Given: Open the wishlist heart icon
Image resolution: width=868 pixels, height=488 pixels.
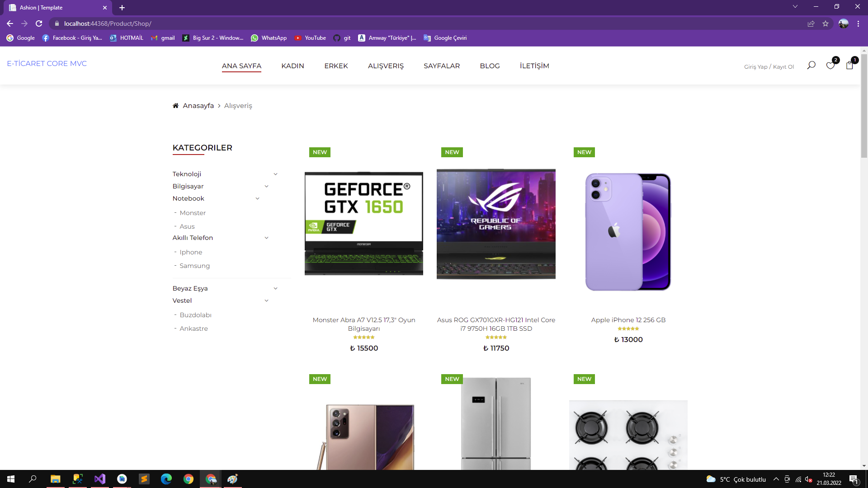Looking at the screenshot, I should (831, 66).
